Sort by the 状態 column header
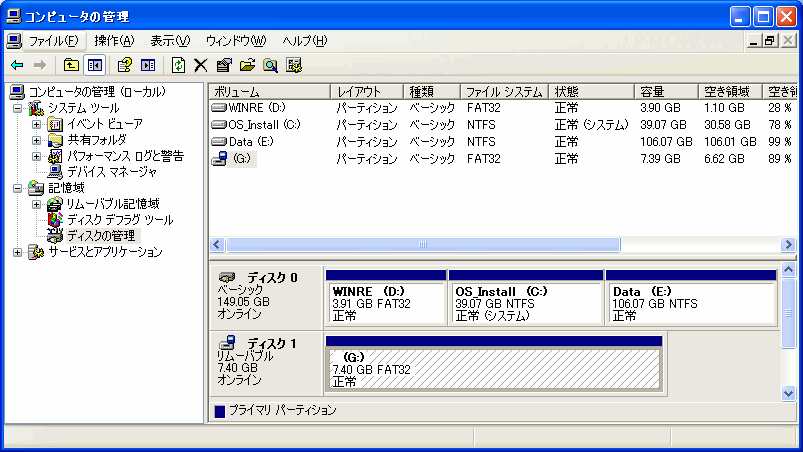Screen dimensions: 803x452 click(591, 92)
